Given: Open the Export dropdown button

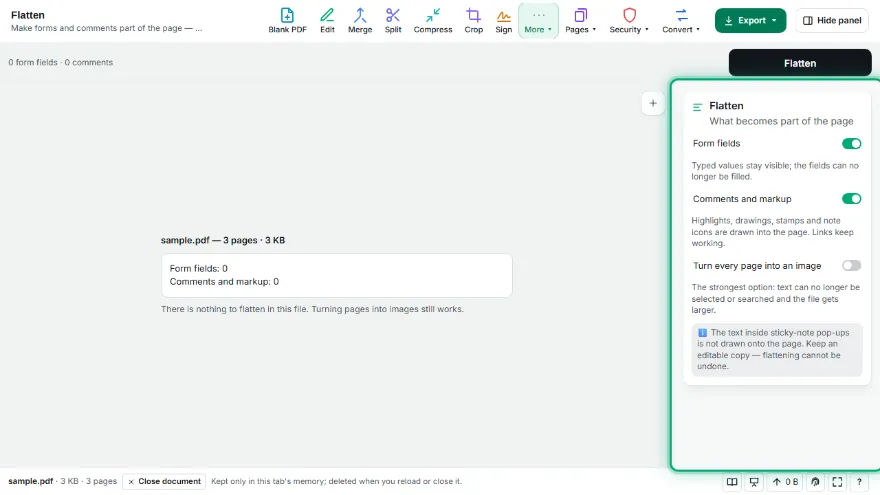Looking at the screenshot, I should pyautogui.click(x=750, y=21).
